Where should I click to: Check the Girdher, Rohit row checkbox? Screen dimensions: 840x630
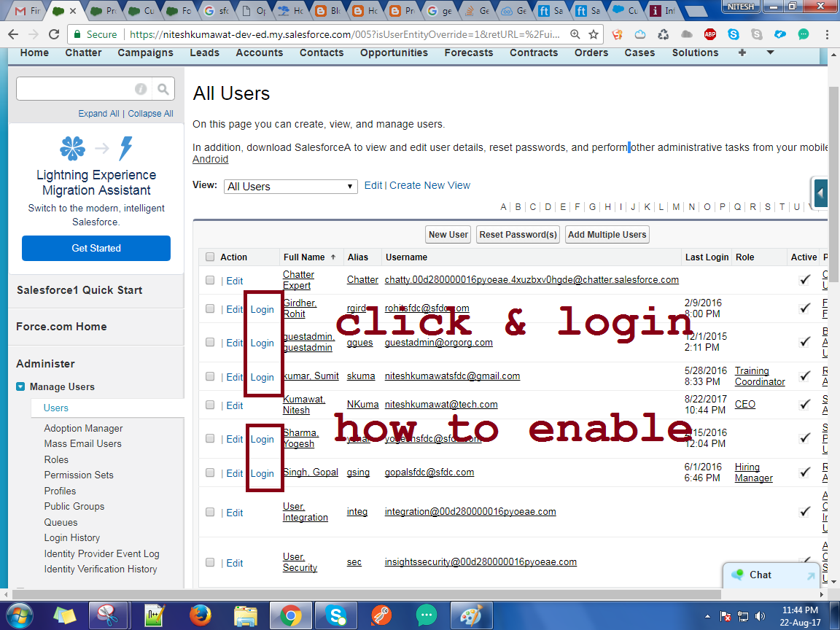(210, 308)
